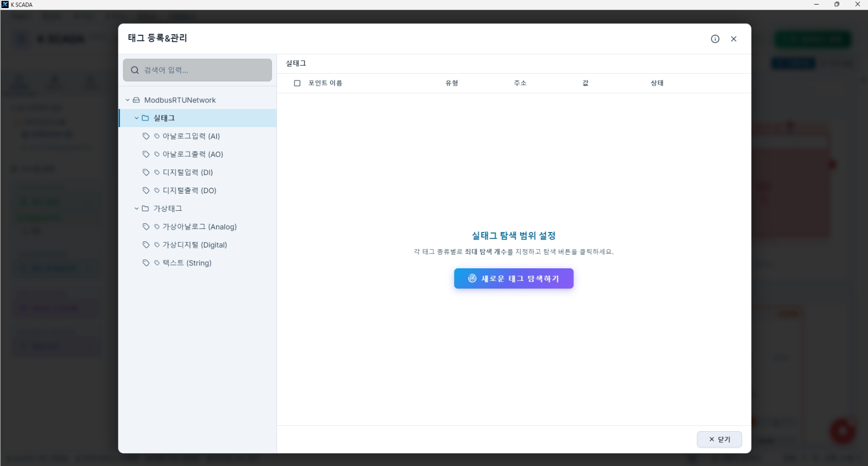The width and height of the screenshot is (868, 466).
Task: Open the dialog info icon
Action: (715, 39)
